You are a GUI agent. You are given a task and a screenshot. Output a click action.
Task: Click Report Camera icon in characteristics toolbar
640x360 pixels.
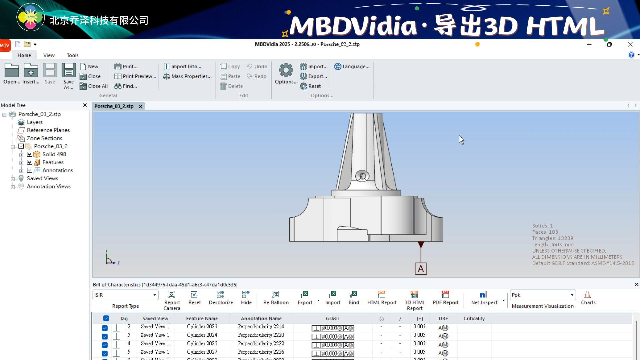(172, 295)
